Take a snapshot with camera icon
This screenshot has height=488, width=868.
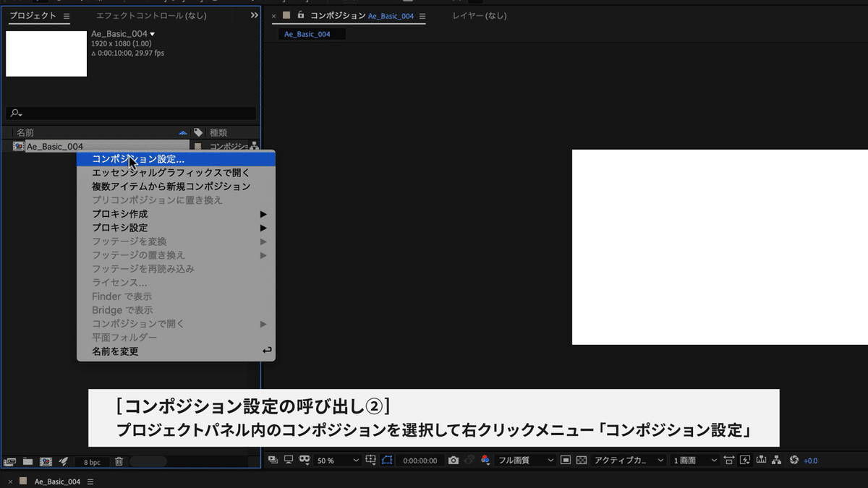click(x=453, y=460)
